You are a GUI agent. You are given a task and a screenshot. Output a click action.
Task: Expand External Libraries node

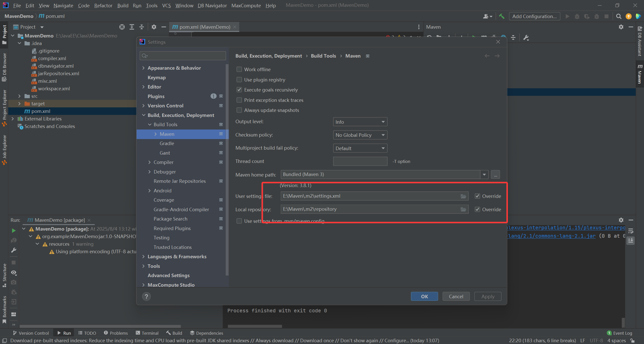tap(13, 119)
